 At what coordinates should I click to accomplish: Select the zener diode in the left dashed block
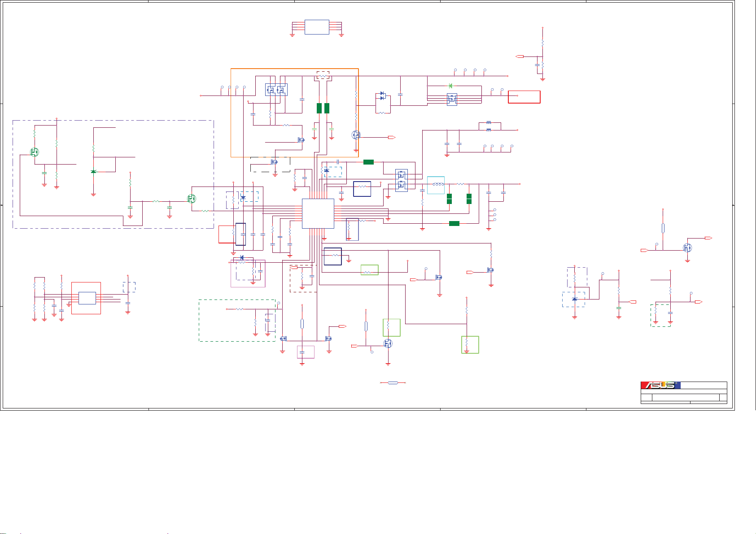coord(93,172)
